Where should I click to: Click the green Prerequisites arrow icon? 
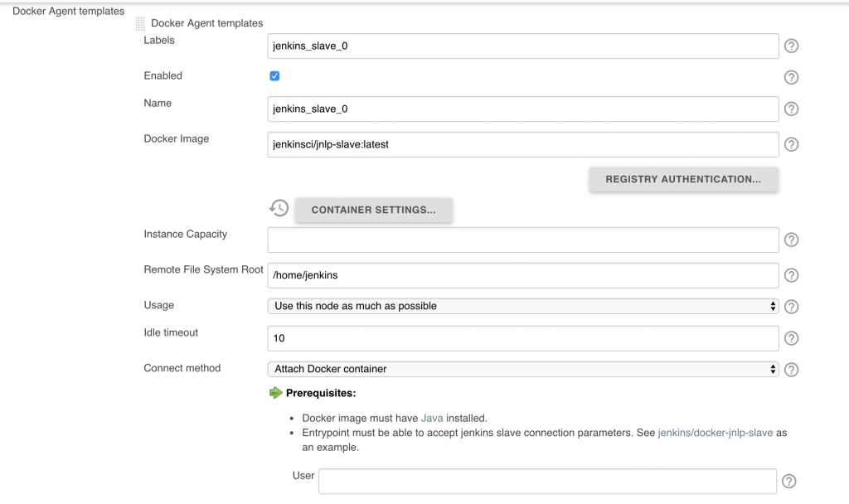point(275,393)
